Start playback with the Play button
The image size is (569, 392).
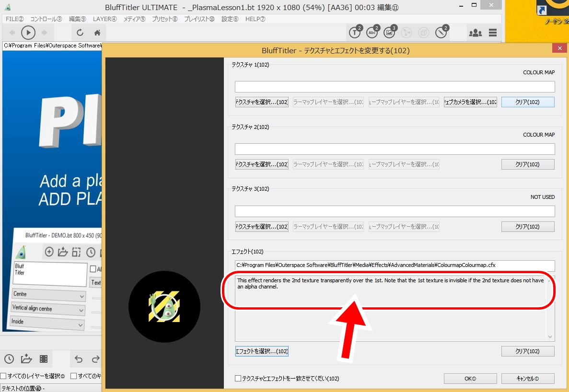(28, 33)
